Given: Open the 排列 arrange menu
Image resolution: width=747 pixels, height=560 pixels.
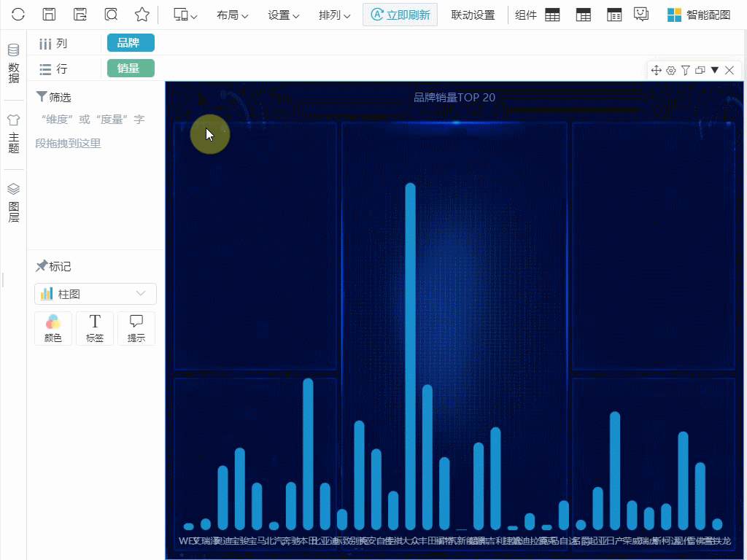Looking at the screenshot, I should point(334,15).
